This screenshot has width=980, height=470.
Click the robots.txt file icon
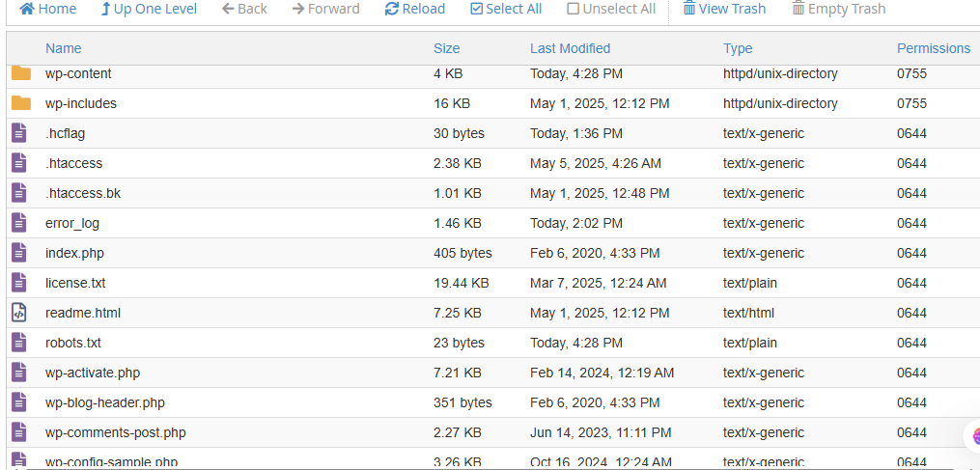[x=19, y=343]
